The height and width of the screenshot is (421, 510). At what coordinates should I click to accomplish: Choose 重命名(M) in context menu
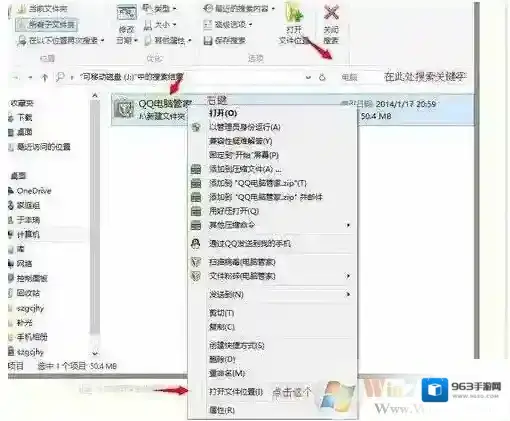(227, 373)
